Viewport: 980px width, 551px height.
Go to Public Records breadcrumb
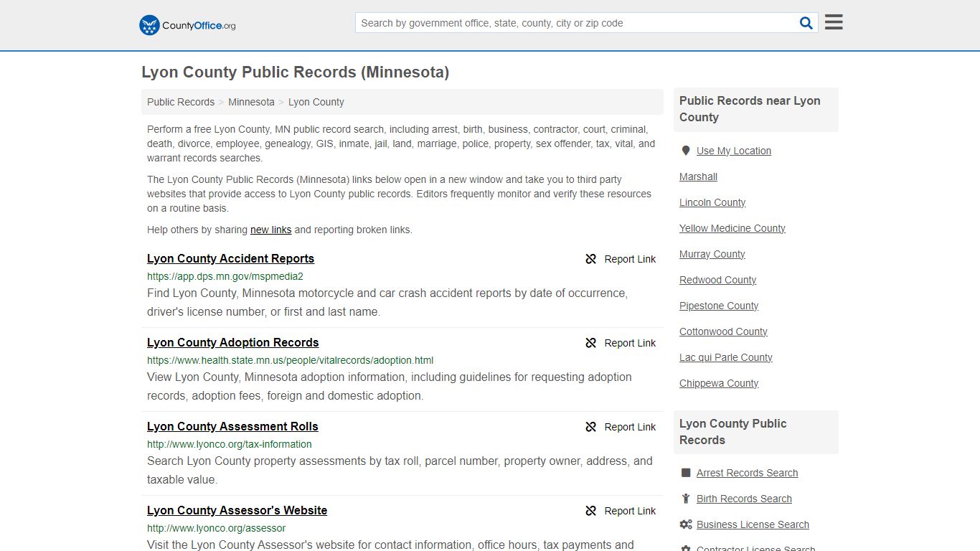tap(181, 102)
